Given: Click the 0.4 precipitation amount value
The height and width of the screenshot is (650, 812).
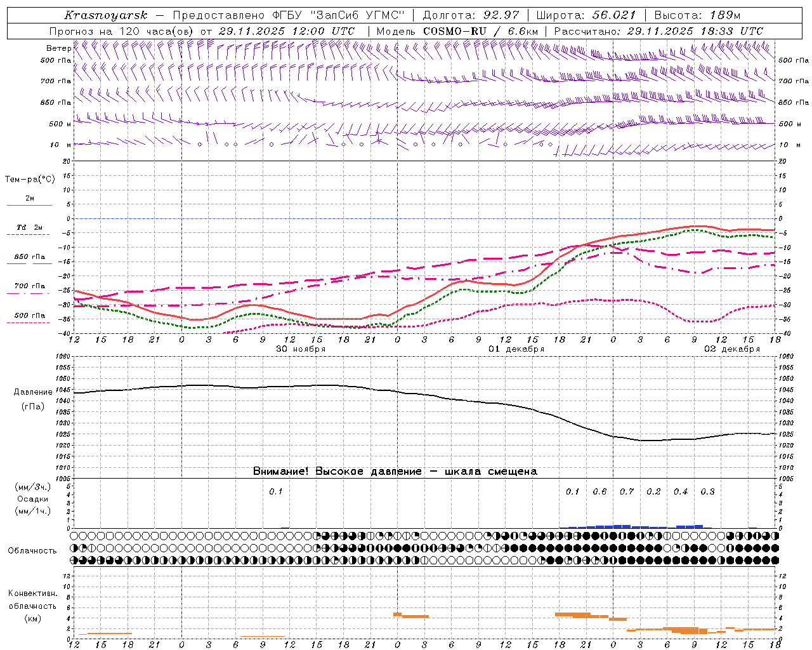Looking at the screenshot, I should tap(681, 492).
